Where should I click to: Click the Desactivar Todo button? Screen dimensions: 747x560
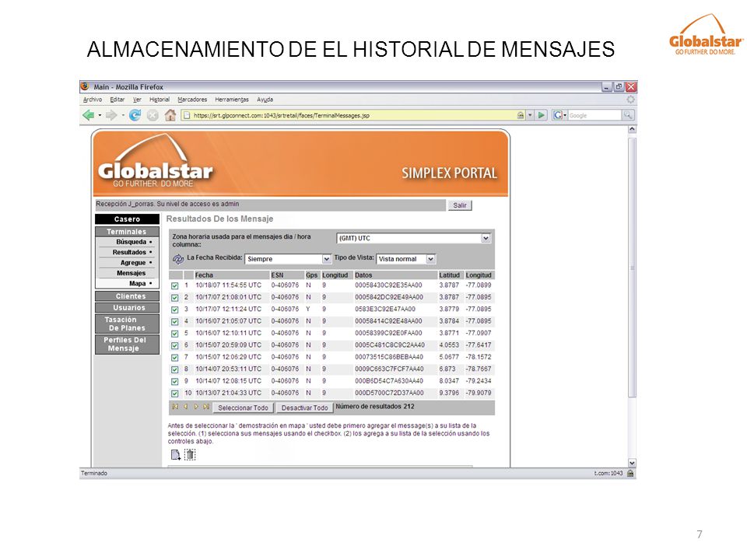tap(304, 408)
